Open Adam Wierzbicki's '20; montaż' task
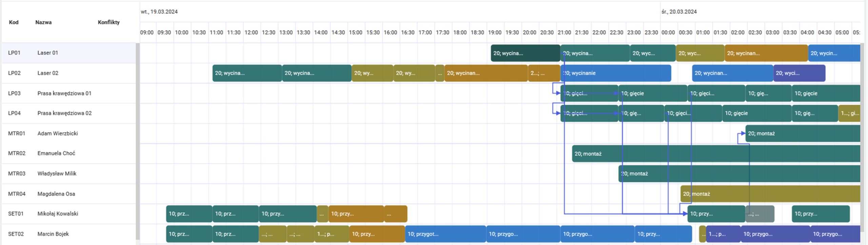 click(x=803, y=134)
